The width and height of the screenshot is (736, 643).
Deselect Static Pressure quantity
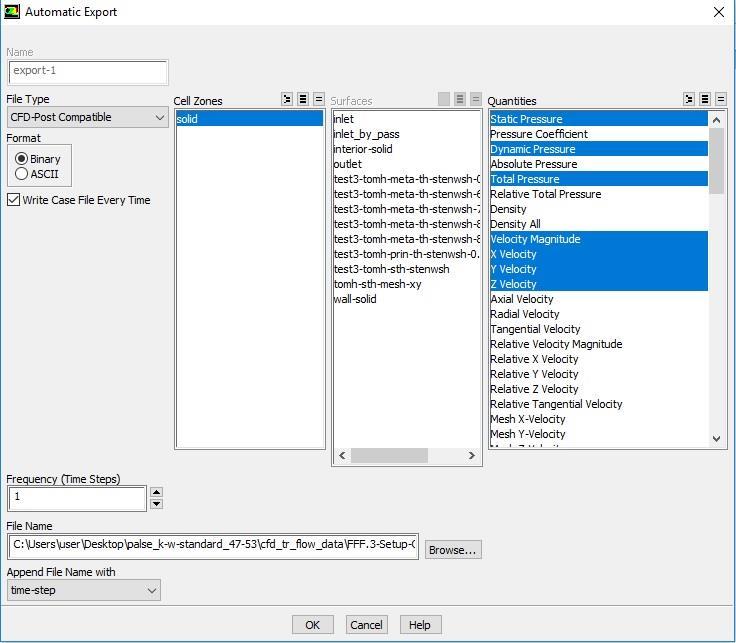tap(599, 119)
